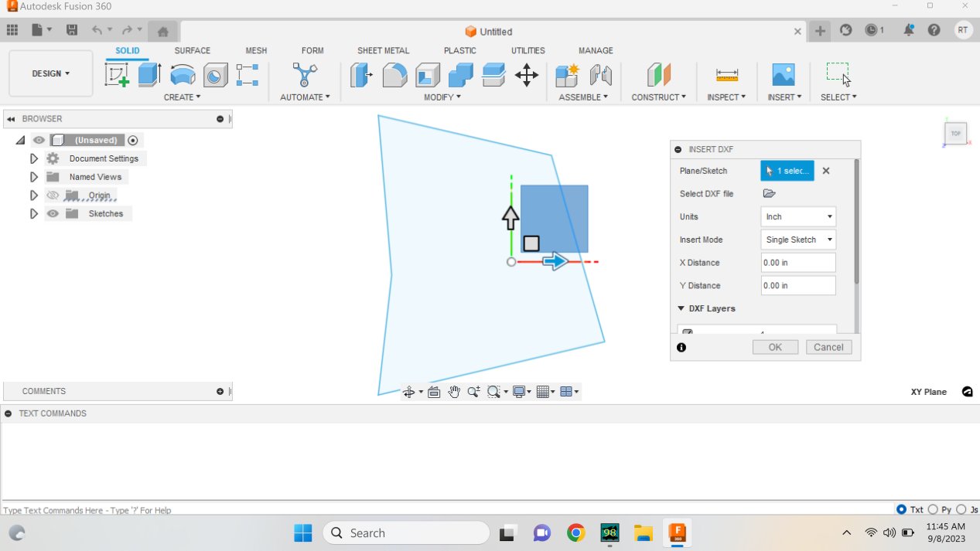Open the Units dropdown in Insert DXF
Image resolution: width=980 pixels, height=551 pixels.
point(797,216)
